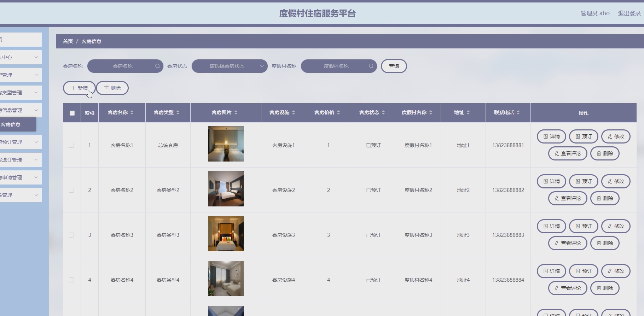Open room photo thumbnail for 客房名称1
Screen dimensions: 644x316
pyautogui.click(x=226, y=144)
